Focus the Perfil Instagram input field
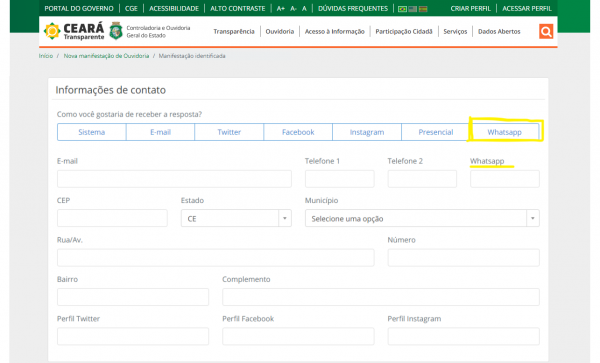Image resolution: width=600 pixels, height=363 pixels. 463,337
